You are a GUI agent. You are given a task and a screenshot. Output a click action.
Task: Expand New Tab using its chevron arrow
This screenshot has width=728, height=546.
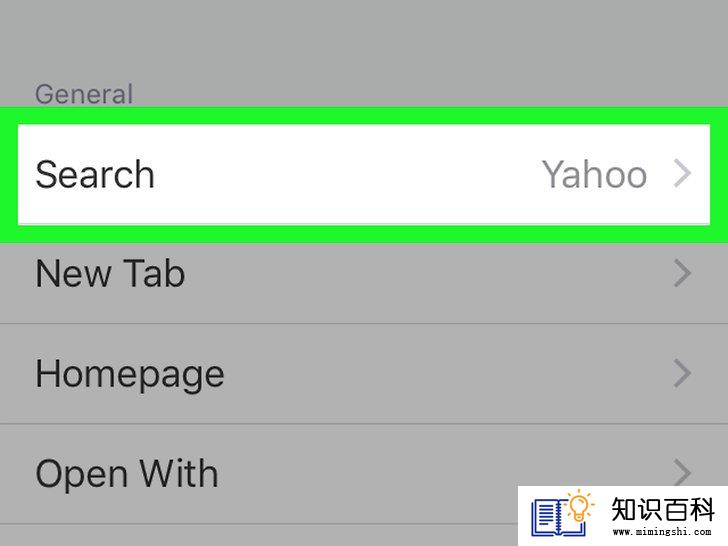coord(682,273)
